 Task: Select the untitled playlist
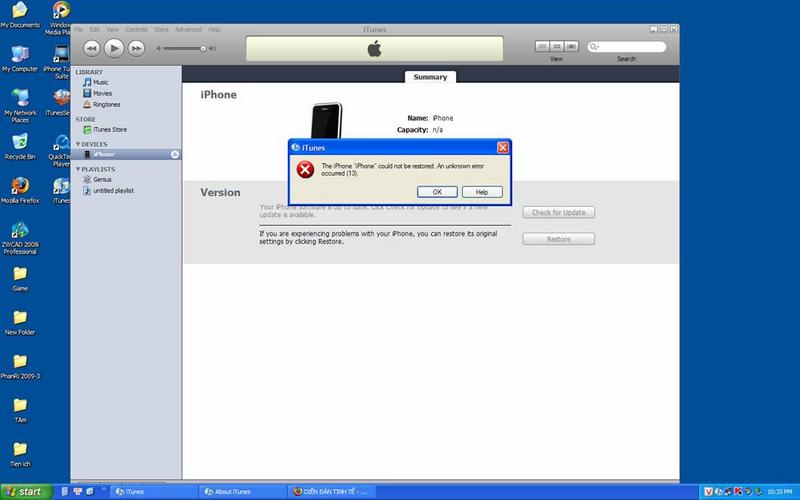tap(113, 190)
